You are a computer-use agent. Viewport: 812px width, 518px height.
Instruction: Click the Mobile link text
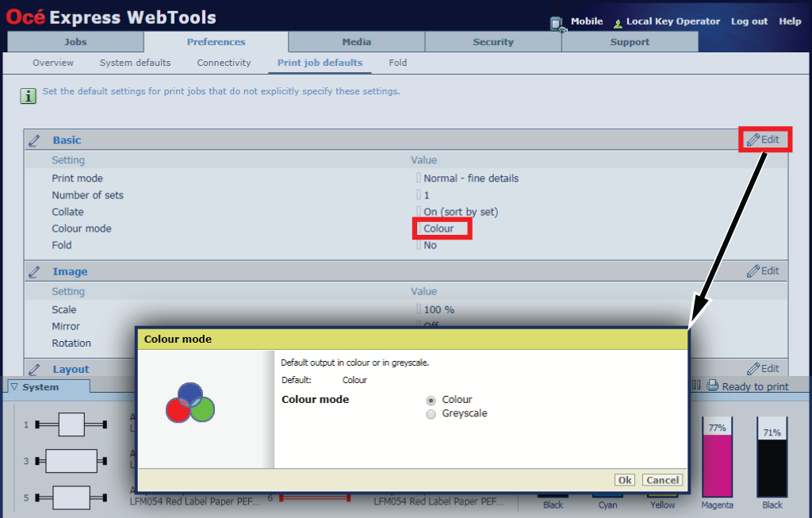[x=587, y=21]
